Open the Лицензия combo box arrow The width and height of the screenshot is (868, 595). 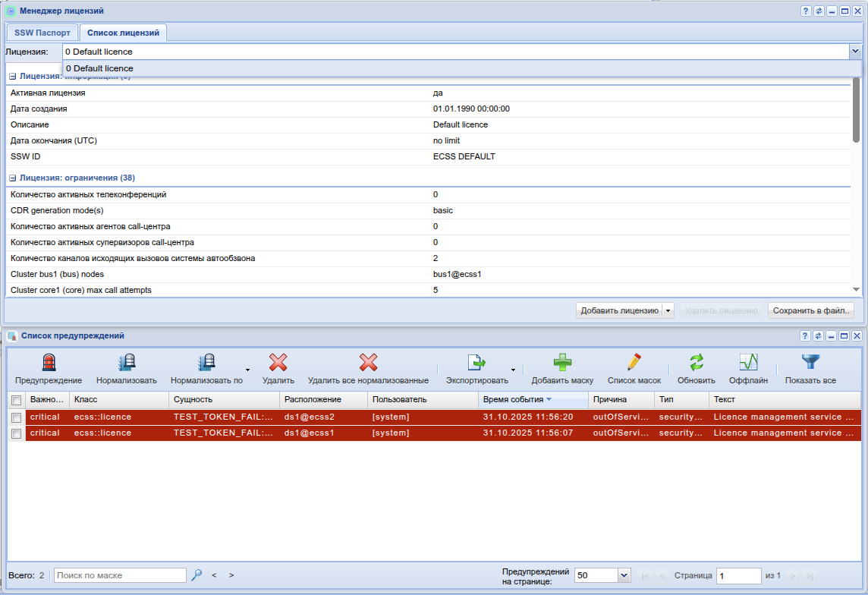(855, 52)
